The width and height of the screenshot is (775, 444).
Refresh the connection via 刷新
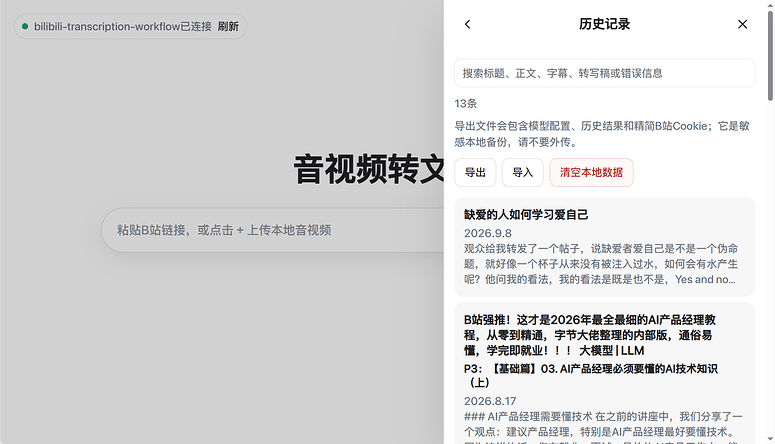[228, 26]
